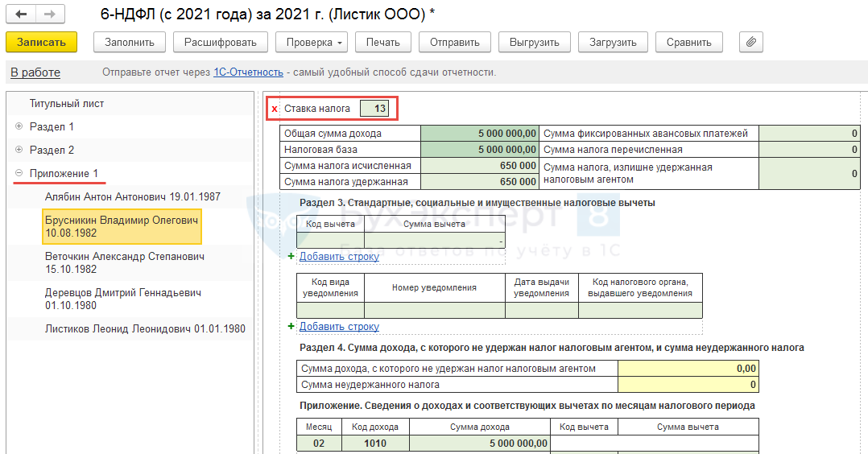
Task: Expand the Раздел 2 tree node
Action: (x=19, y=150)
